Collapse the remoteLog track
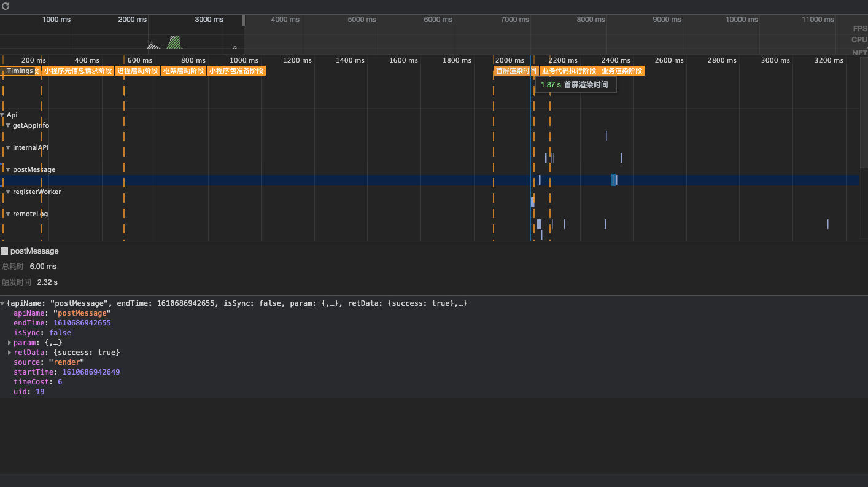 point(8,214)
